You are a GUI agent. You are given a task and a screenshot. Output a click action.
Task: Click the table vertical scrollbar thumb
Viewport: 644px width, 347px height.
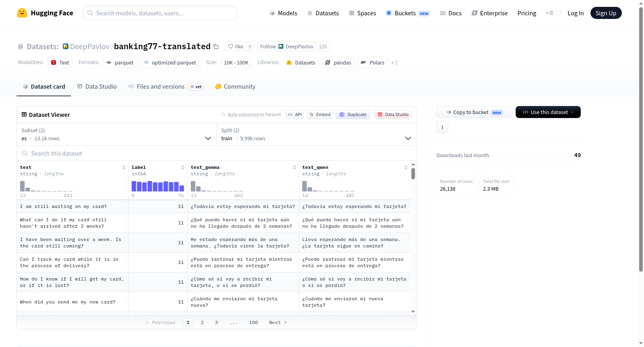(x=413, y=174)
